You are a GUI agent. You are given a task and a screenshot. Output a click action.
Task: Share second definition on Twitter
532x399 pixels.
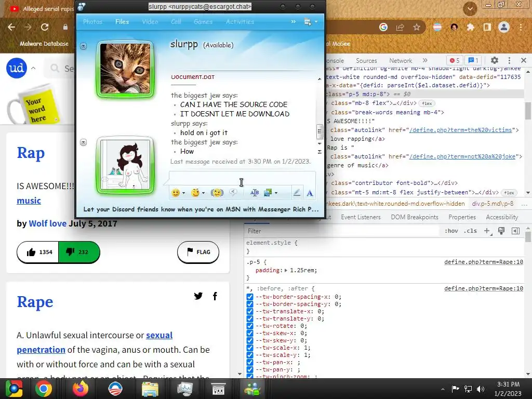coord(198,296)
